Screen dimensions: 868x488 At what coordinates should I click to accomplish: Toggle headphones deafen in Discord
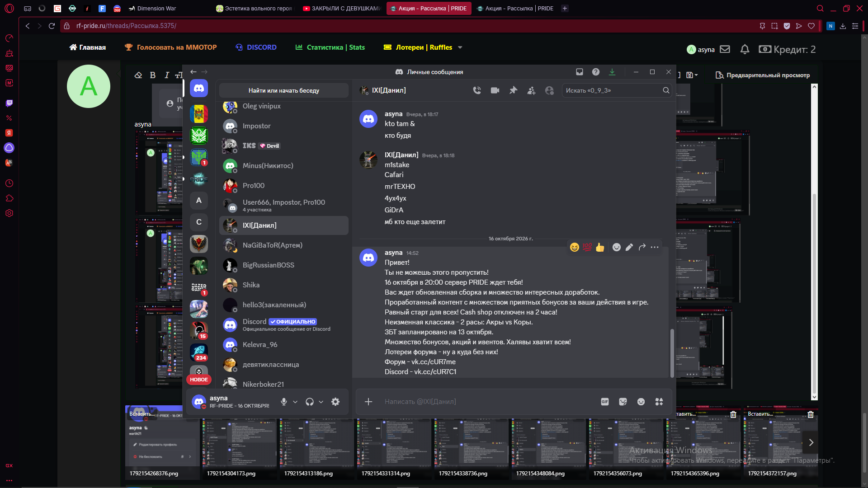[310, 402]
